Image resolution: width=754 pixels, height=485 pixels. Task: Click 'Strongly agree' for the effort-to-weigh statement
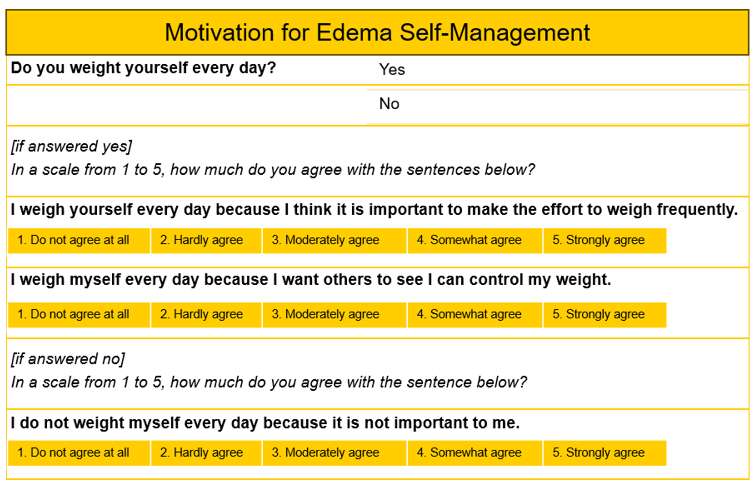(x=605, y=241)
